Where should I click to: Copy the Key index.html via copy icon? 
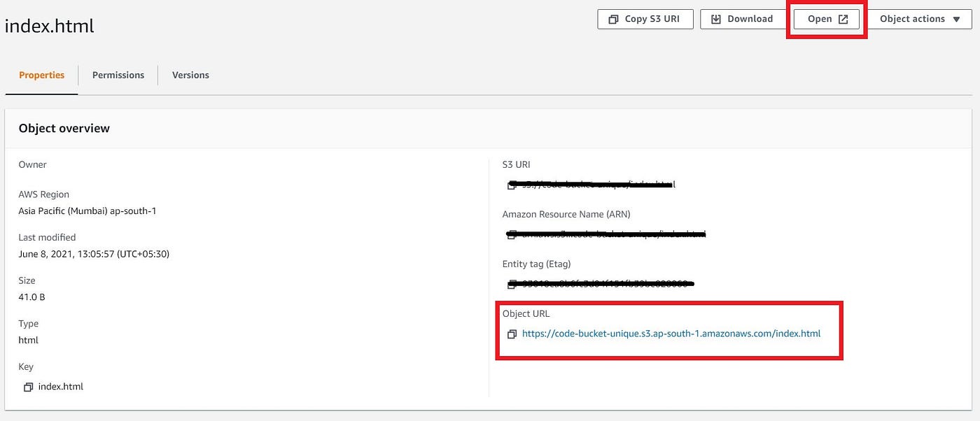click(28, 387)
